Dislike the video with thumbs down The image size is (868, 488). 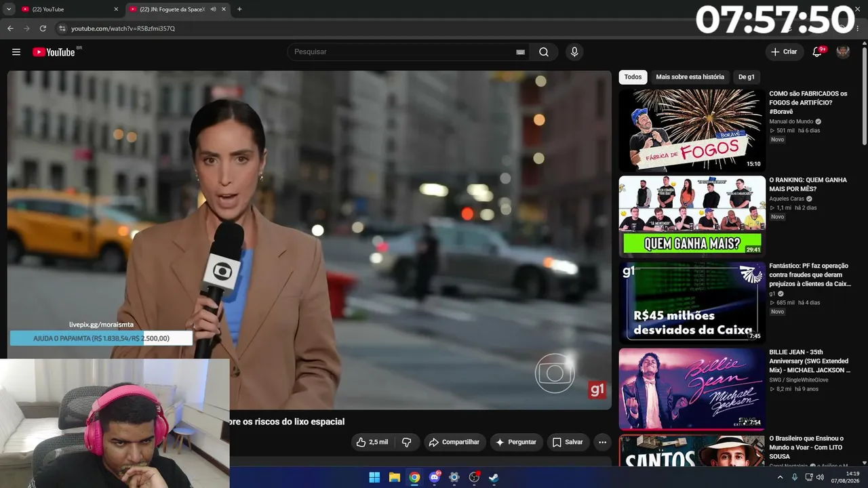[x=406, y=442]
